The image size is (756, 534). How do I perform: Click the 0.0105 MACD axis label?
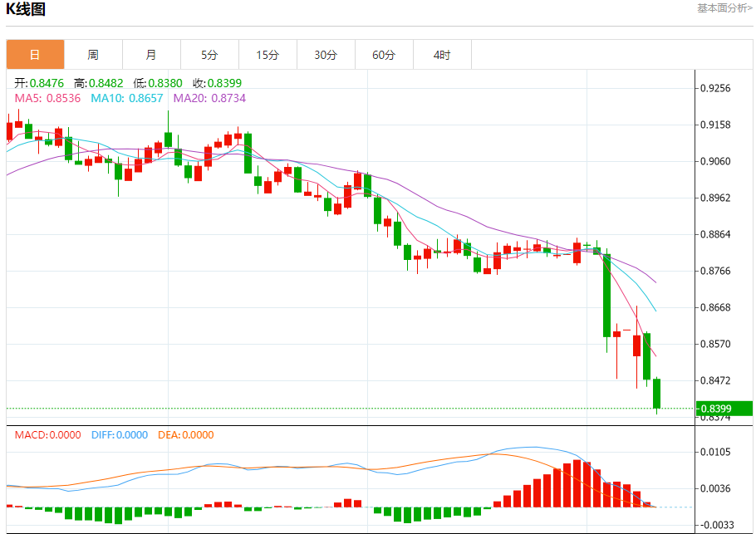(x=715, y=452)
